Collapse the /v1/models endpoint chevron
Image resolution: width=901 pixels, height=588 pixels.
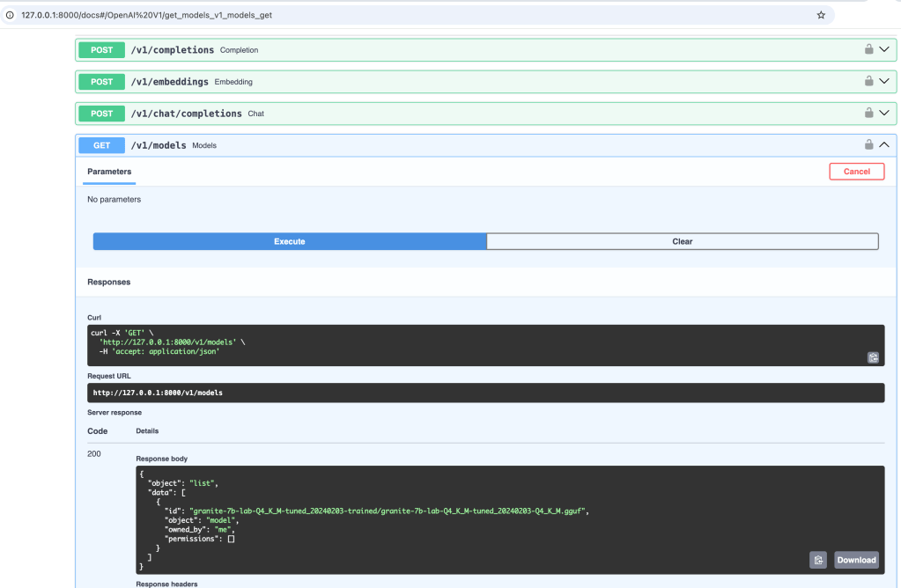(884, 144)
